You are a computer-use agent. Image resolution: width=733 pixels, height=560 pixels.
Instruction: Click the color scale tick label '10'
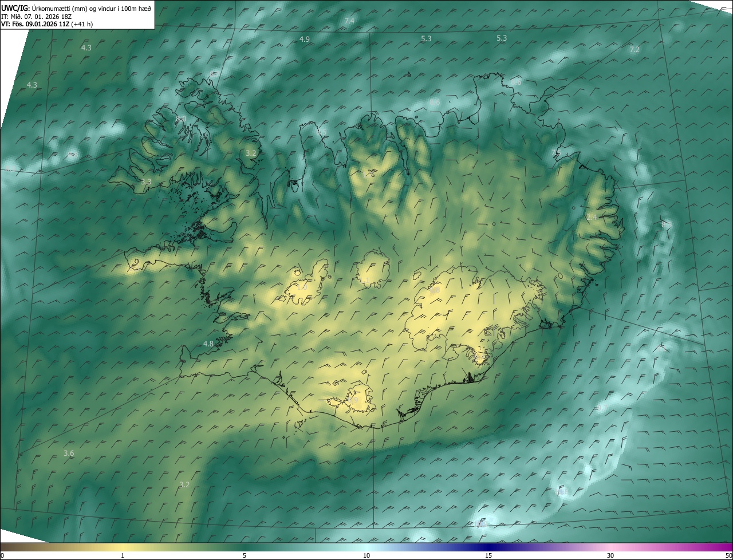366,556
